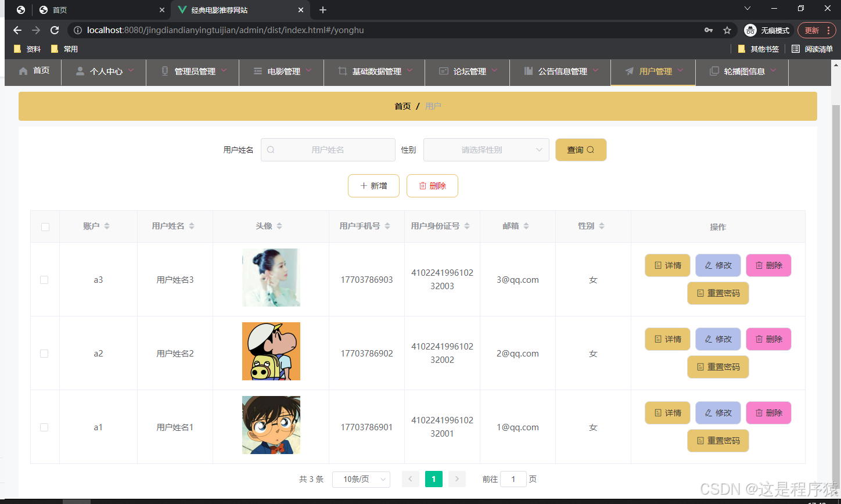Click 重置密码 for user a1
This screenshot has height=504, width=841.
coord(718,441)
